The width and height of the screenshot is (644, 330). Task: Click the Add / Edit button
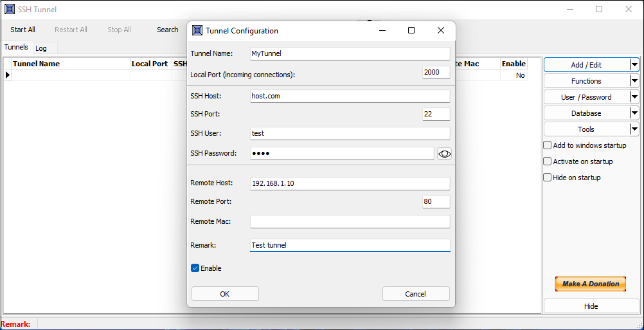point(587,65)
